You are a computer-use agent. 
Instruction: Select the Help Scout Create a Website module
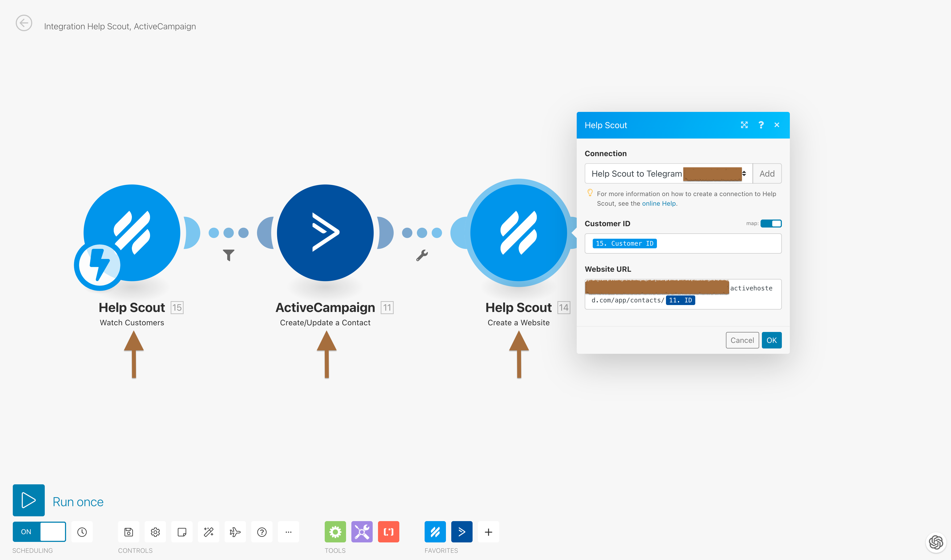coord(518,233)
